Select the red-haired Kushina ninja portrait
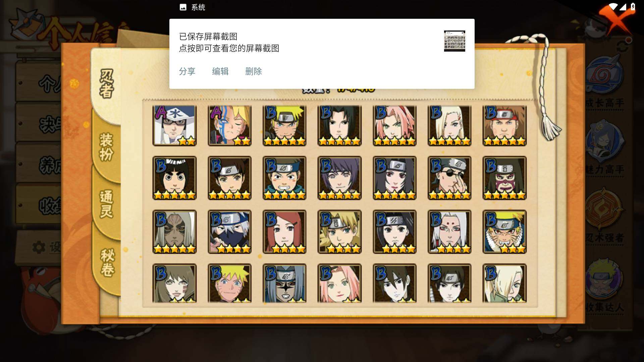 coord(284,232)
